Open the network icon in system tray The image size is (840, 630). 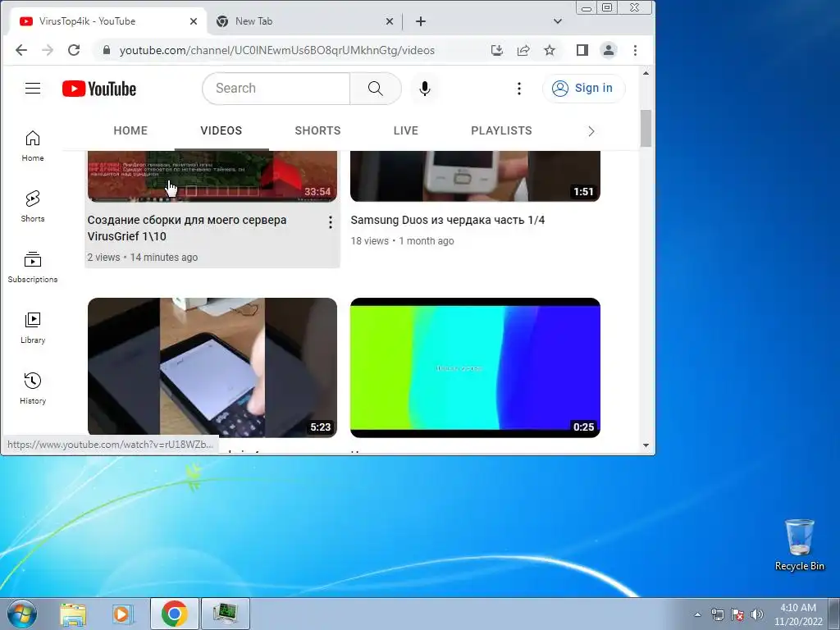click(x=717, y=614)
